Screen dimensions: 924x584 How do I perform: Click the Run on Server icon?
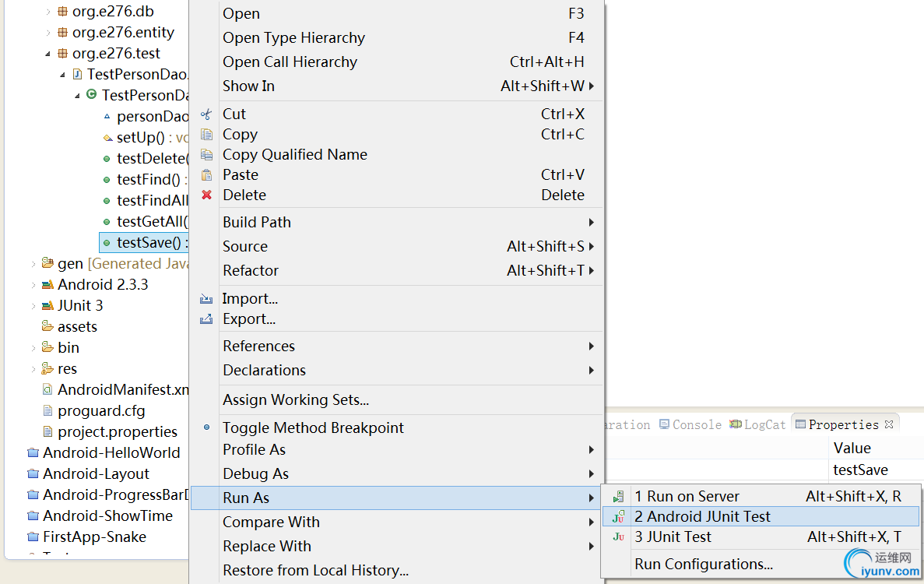(x=618, y=497)
